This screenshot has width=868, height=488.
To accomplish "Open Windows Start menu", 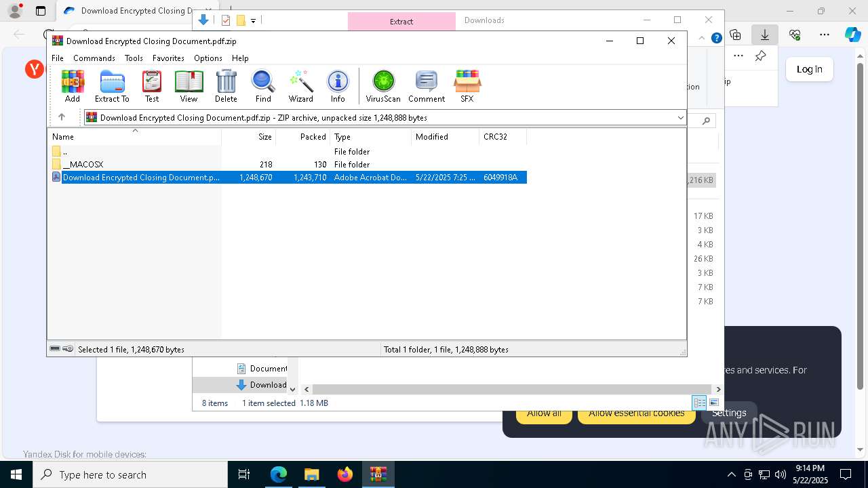I will 16,474.
